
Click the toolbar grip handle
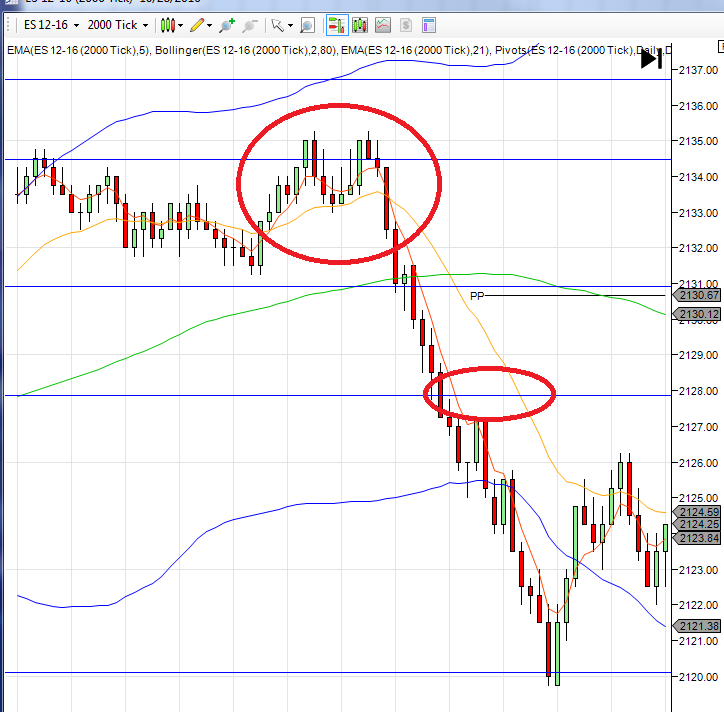(x=8, y=25)
